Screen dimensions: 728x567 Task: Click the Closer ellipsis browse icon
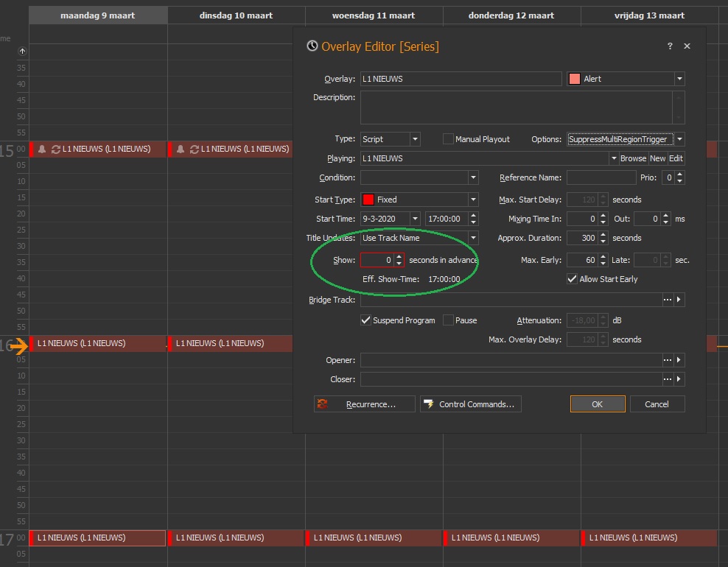667,379
